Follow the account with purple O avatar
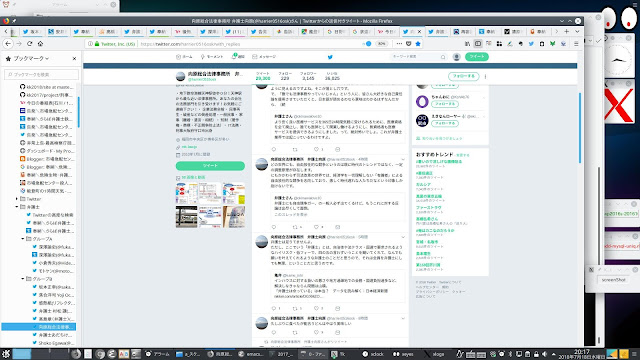Viewport: 640px width, 360px height. coord(444,104)
